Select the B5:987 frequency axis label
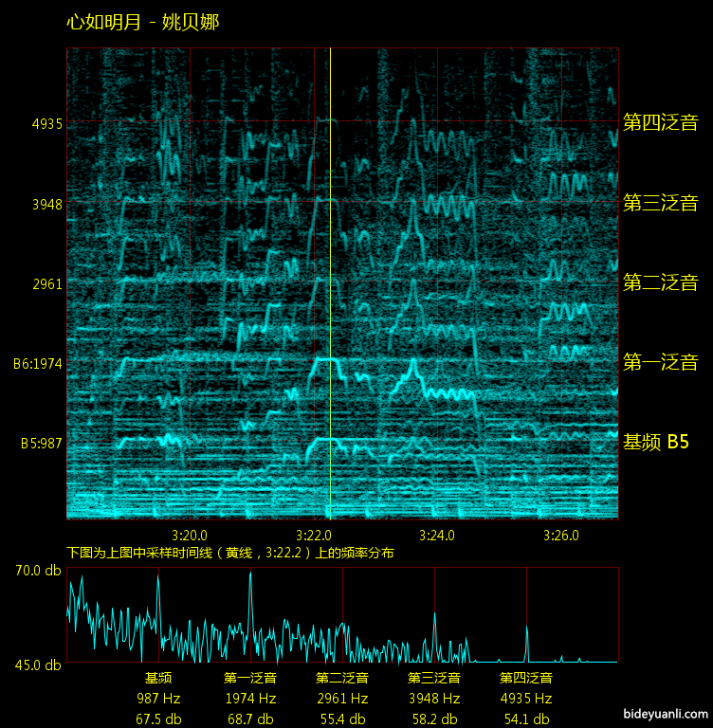 coord(38,443)
